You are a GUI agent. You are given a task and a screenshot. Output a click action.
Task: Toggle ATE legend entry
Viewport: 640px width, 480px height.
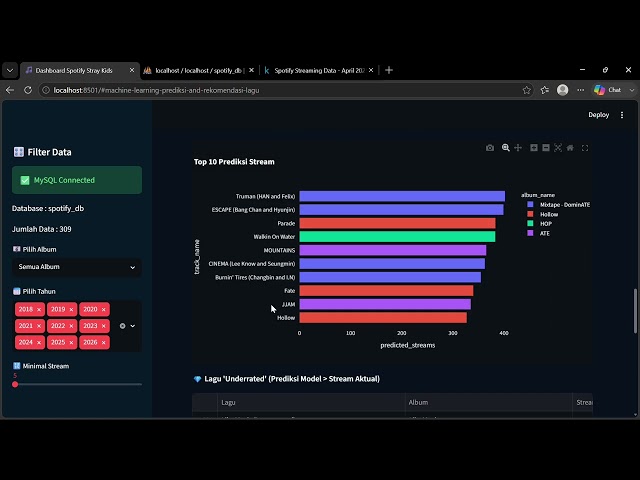coord(538,233)
